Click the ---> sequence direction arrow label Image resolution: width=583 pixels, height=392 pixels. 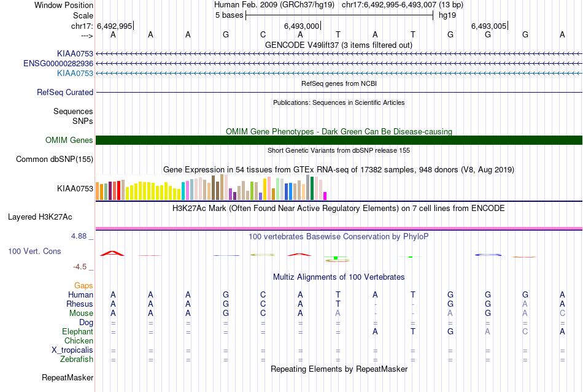[x=87, y=36]
